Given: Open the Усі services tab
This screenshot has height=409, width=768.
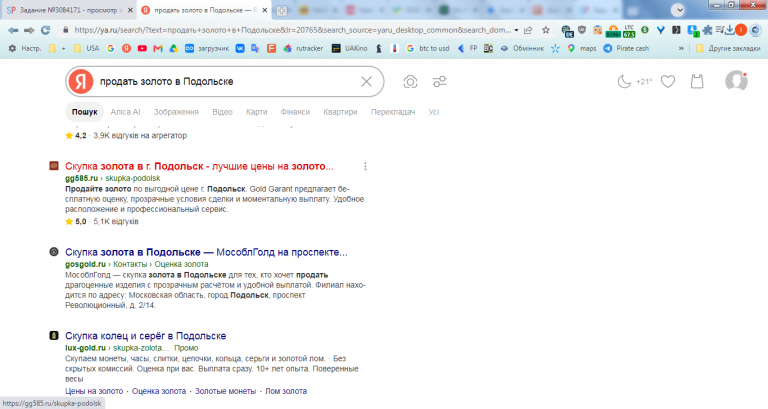Looking at the screenshot, I should 434,112.
